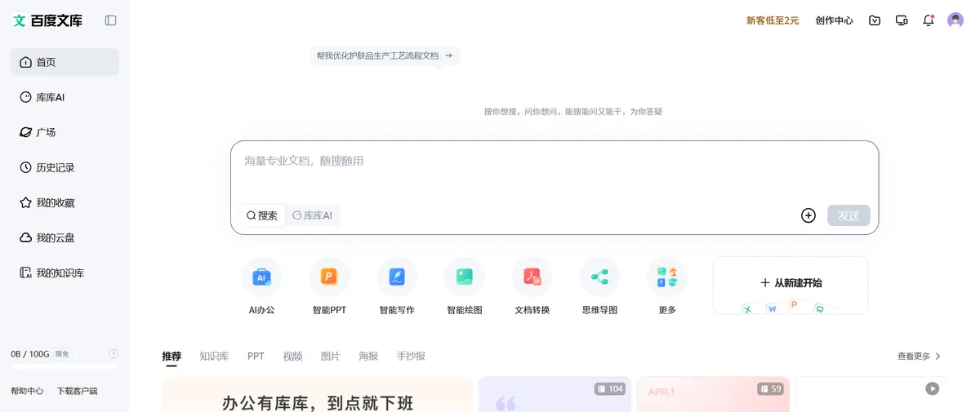Open the 下载客户端 link

pyautogui.click(x=77, y=391)
